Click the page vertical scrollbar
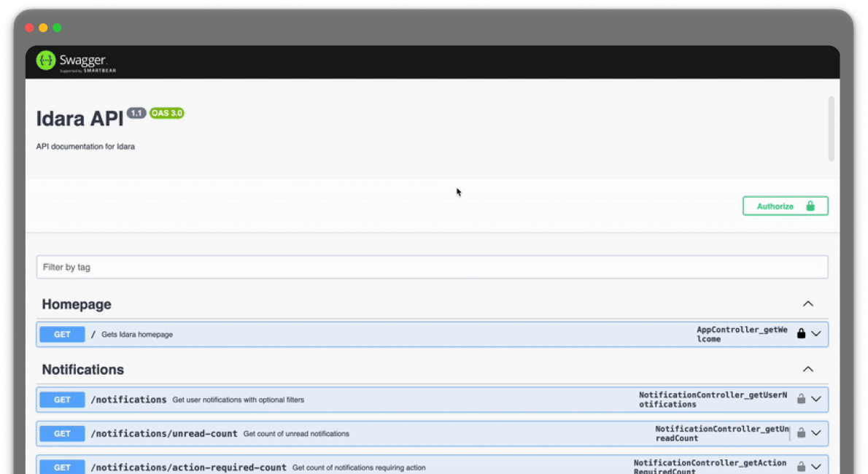 click(x=831, y=129)
